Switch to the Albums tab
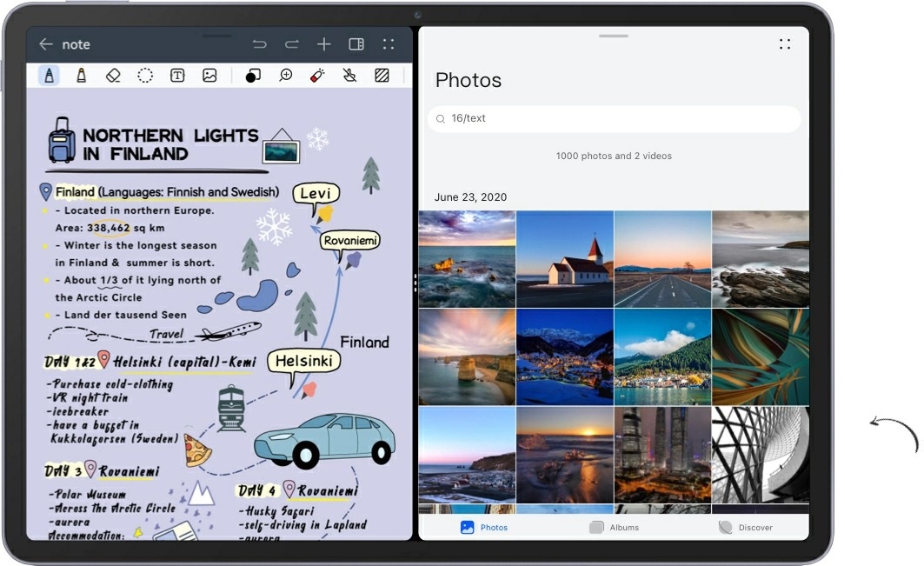This screenshot has height=566, width=924. (x=614, y=527)
